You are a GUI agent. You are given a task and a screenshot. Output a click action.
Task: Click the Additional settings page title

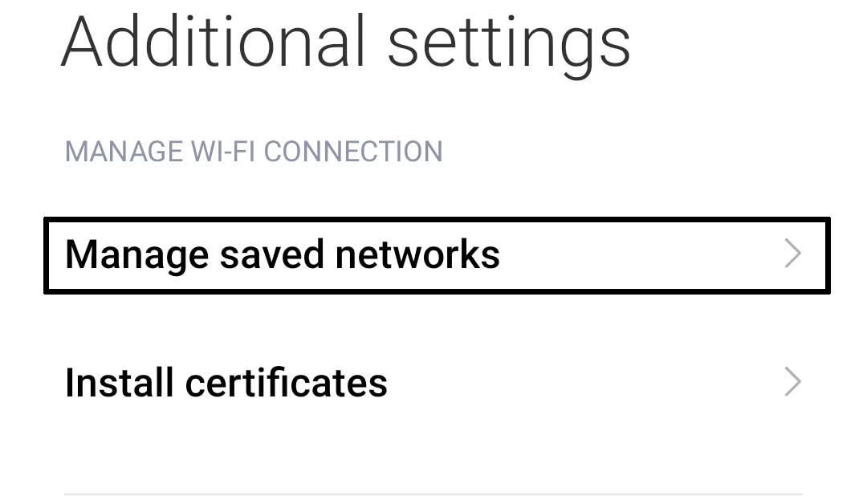coord(345,42)
